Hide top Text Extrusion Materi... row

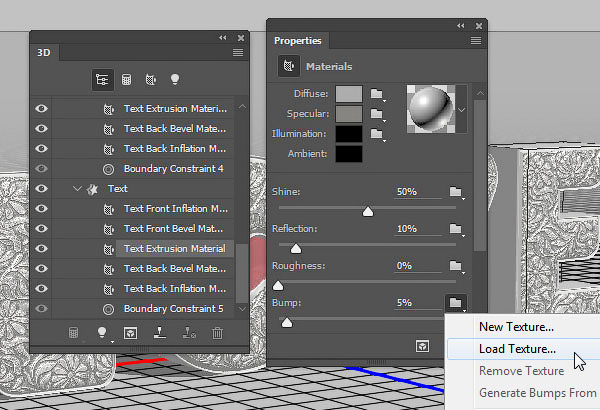[41, 108]
